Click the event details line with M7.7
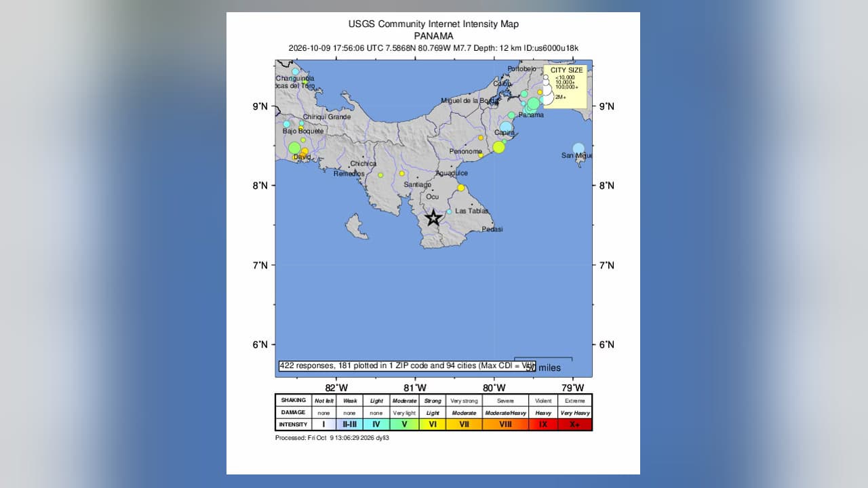868x488 pixels. click(x=433, y=48)
